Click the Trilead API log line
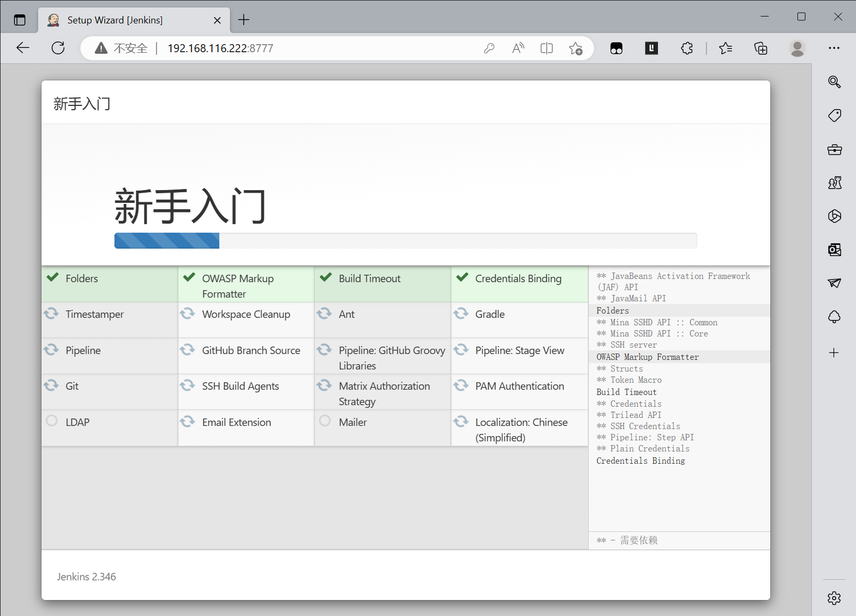This screenshot has width=856, height=616. tap(629, 415)
